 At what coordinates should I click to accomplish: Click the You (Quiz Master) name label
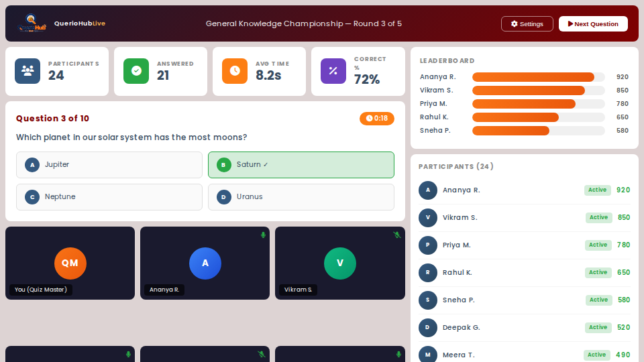(41, 290)
